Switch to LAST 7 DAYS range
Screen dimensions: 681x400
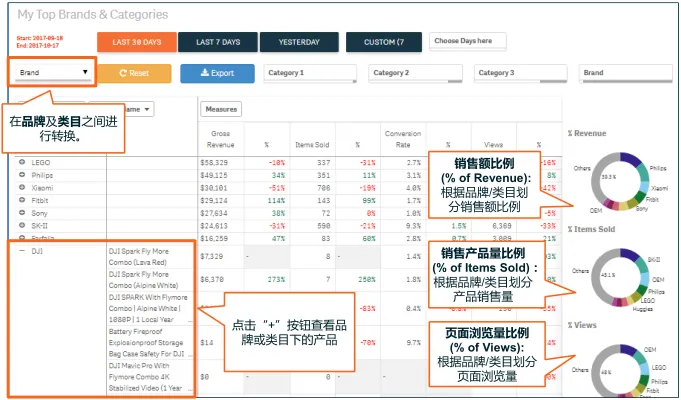[218, 42]
